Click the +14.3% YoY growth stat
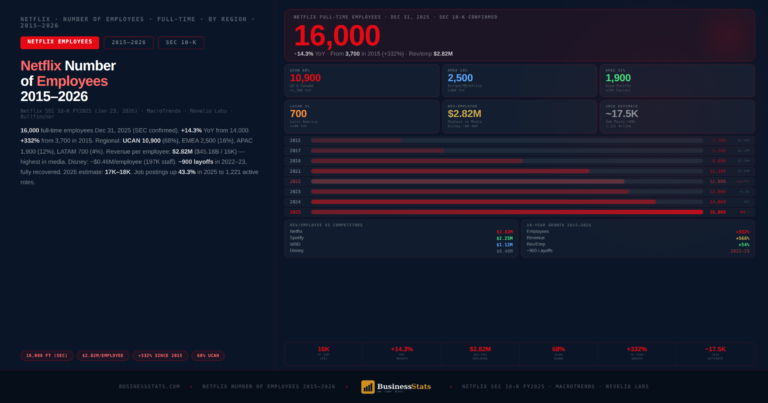The image size is (768, 403). point(402,353)
